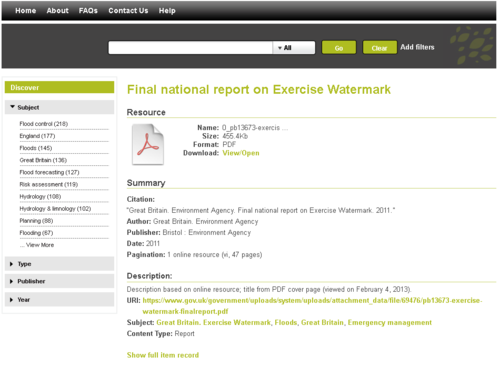Viewport: 500px width, 376px height.
Task: Click the Clear button
Action: click(379, 48)
